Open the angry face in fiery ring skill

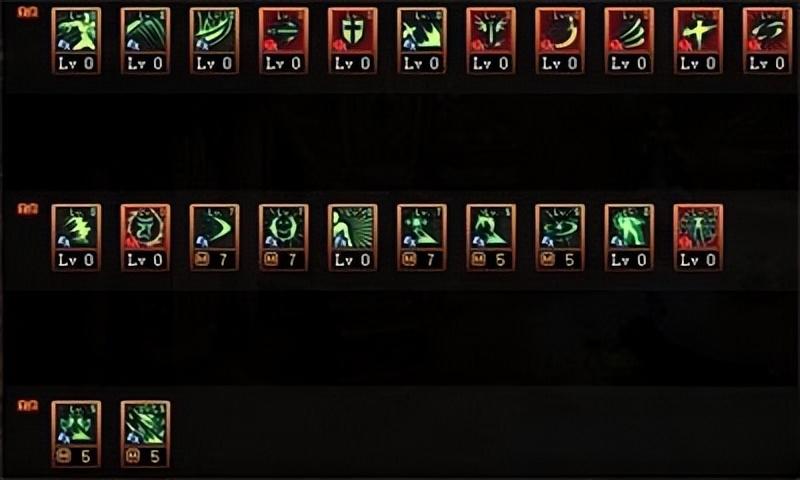145,237
